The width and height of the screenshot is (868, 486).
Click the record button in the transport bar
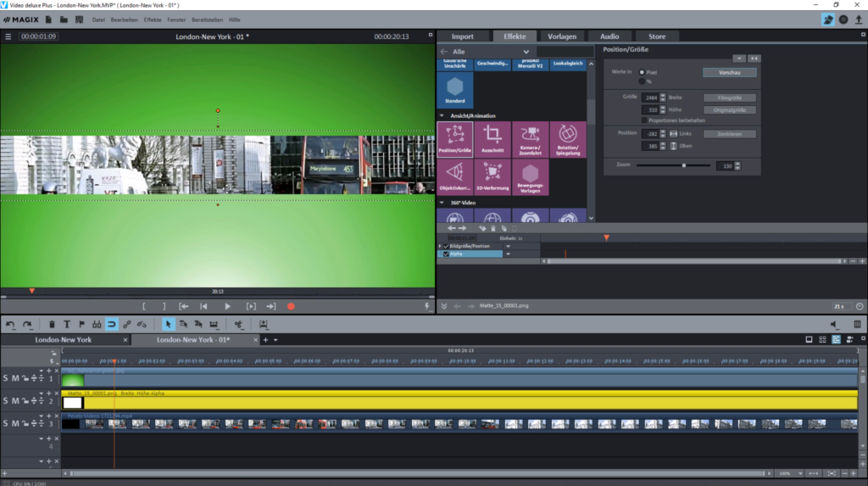pos(291,306)
